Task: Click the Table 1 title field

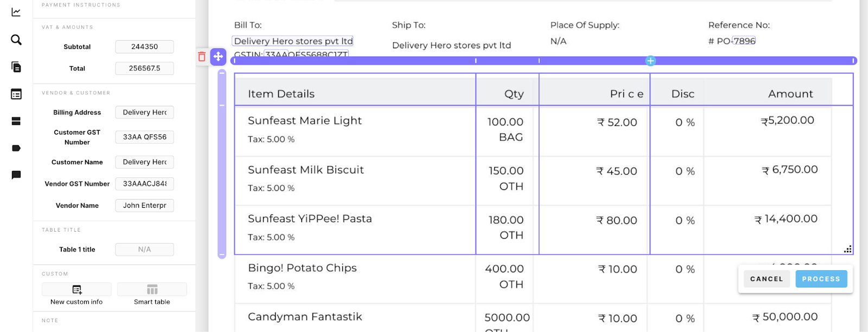Action: pyautogui.click(x=144, y=250)
